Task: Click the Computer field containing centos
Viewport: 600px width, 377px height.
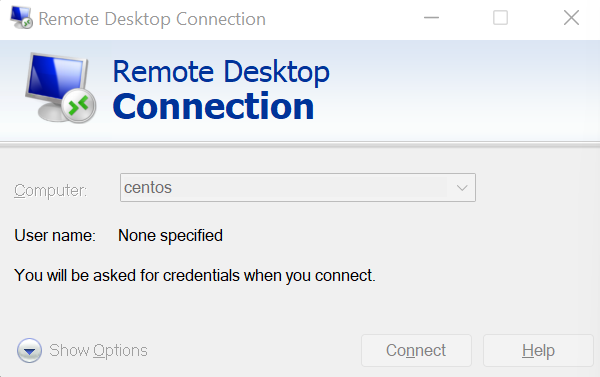Action: pyautogui.click(x=298, y=188)
